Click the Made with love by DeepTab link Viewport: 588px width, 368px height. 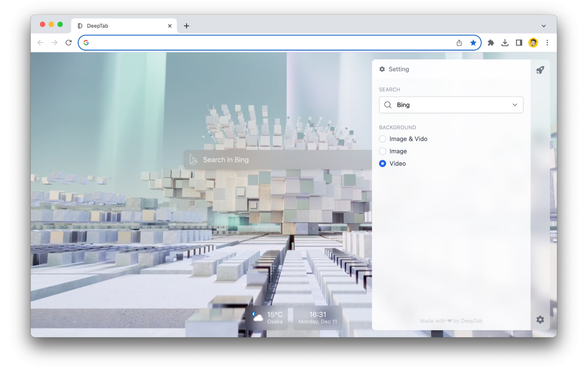(x=451, y=321)
